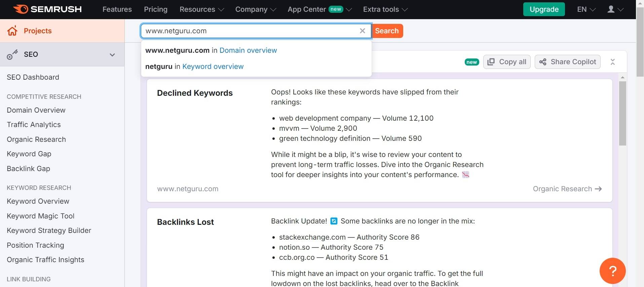Click the SEO key icon in sidebar

12,54
